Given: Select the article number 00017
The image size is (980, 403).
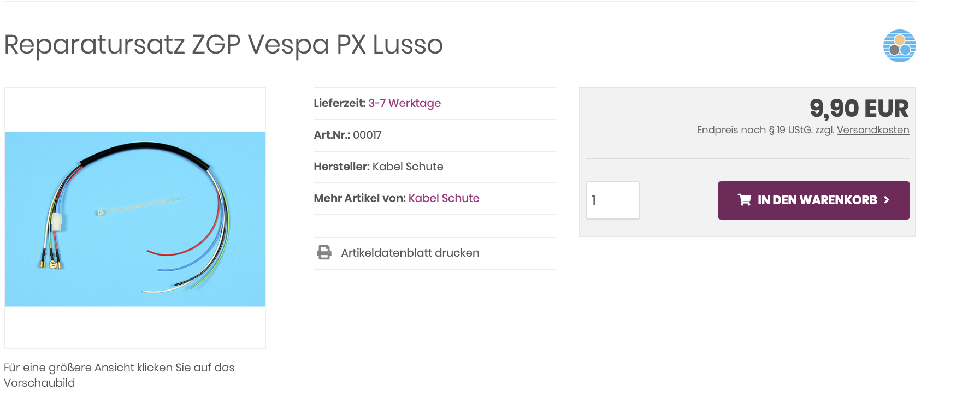Looking at the screenshot, I should pyautogui.click(x=367, y=135).
